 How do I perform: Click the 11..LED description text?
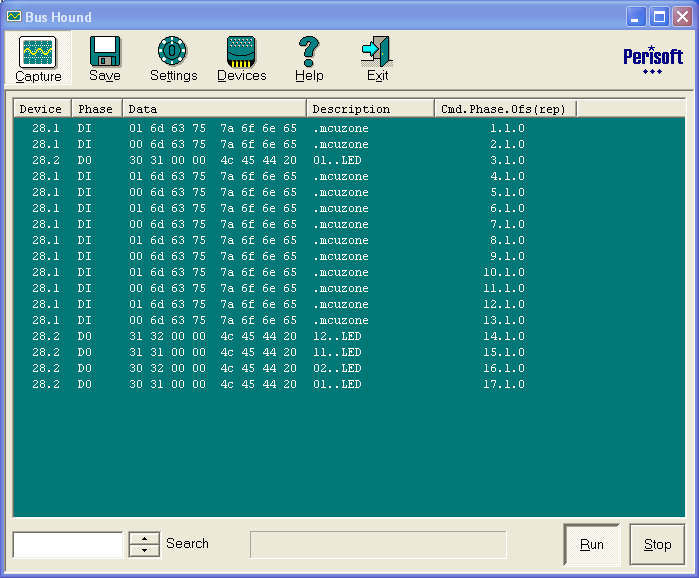337,353
